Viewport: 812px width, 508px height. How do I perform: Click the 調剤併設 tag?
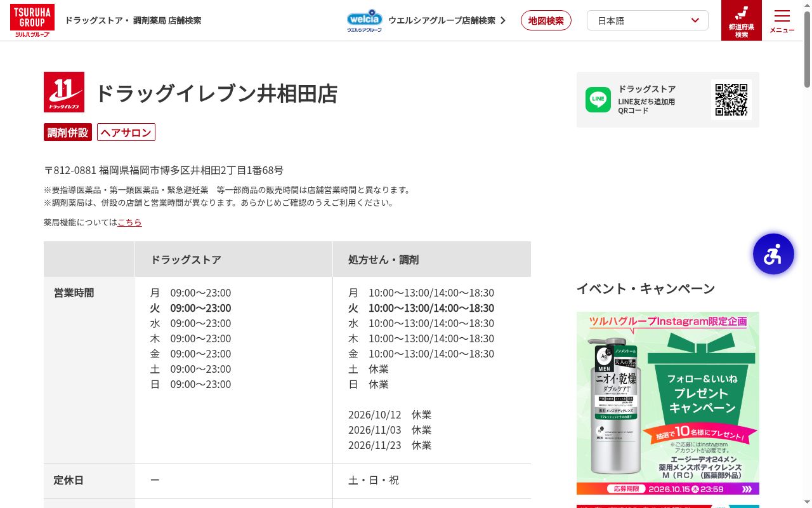tap(68, 132)
